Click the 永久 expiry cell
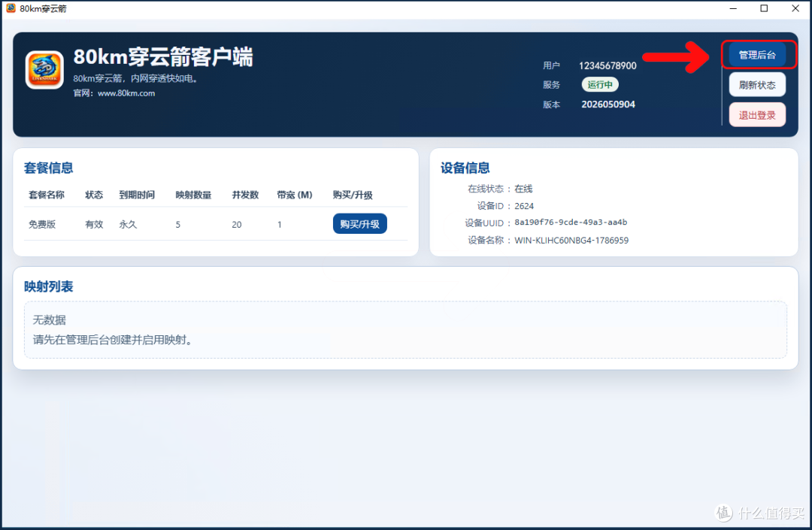The width and height of the screenshot is (812, 530). [x=128, y=224]
